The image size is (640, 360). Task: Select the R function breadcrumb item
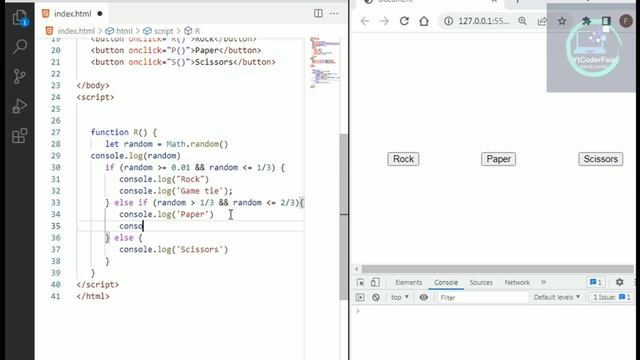point(192,31)
